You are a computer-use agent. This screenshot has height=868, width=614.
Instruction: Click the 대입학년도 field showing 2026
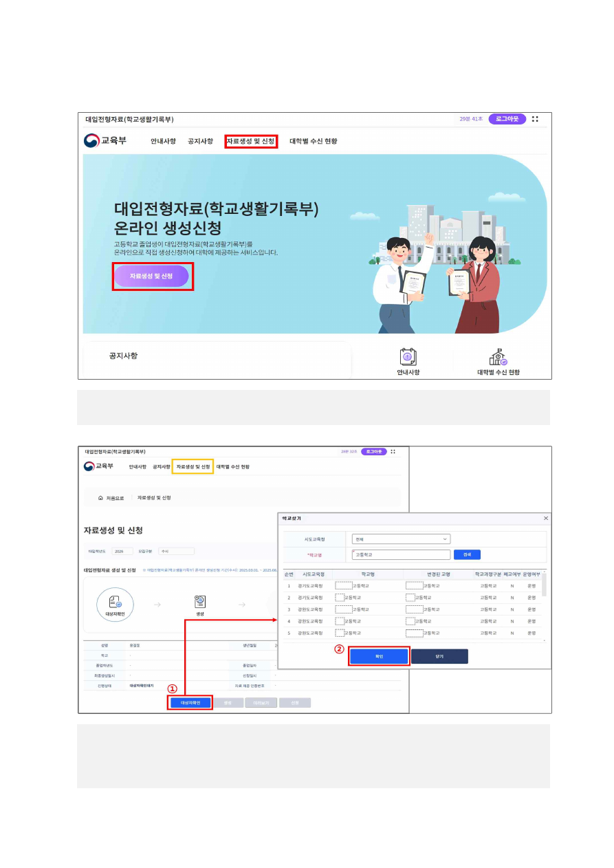point(122,551)
